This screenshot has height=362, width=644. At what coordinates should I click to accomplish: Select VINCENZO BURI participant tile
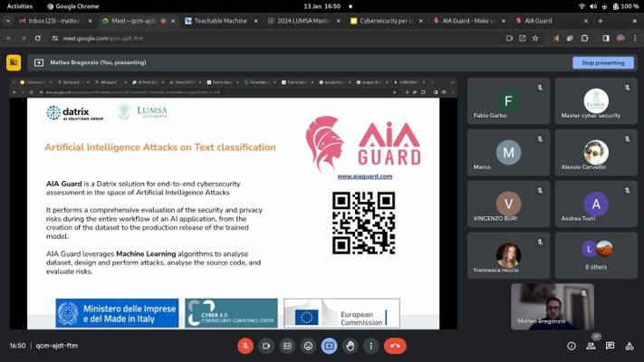(508, 204)
